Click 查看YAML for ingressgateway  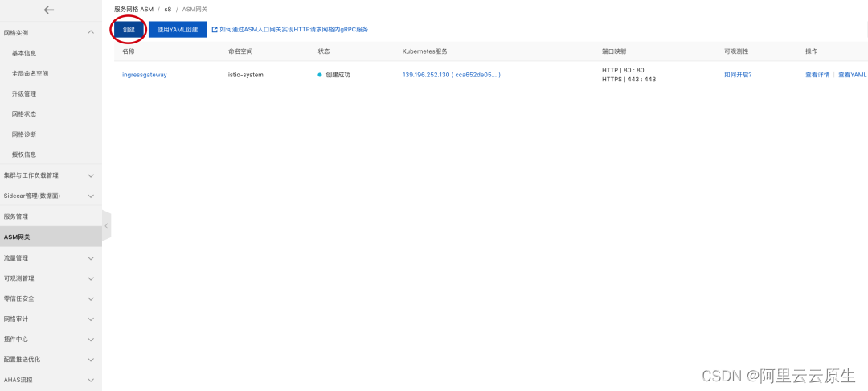point(853,75)
